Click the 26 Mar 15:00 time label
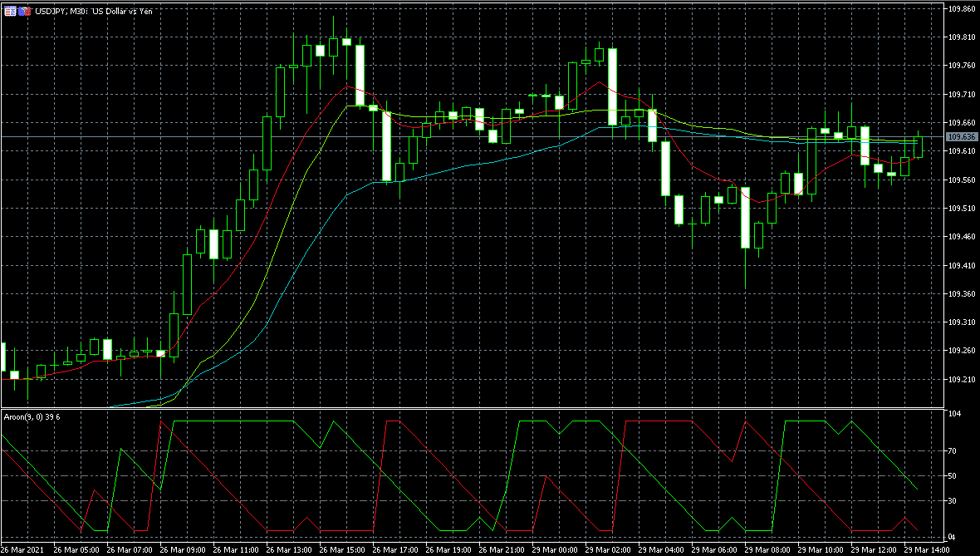The height and width of the screenshot is (556, 980). pyautogui.click(x=341, y=549)
